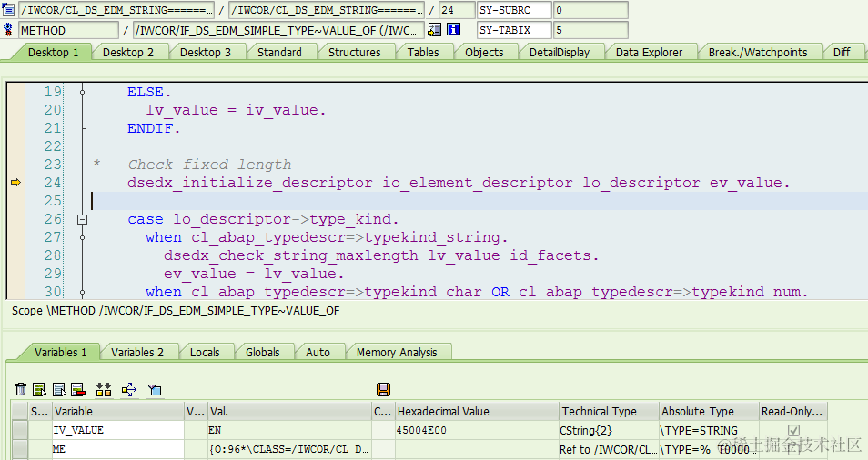Click the METHOD event type field
Image resolution: width=868 pixels, height=460 pixels.
[x=68, y=30]
